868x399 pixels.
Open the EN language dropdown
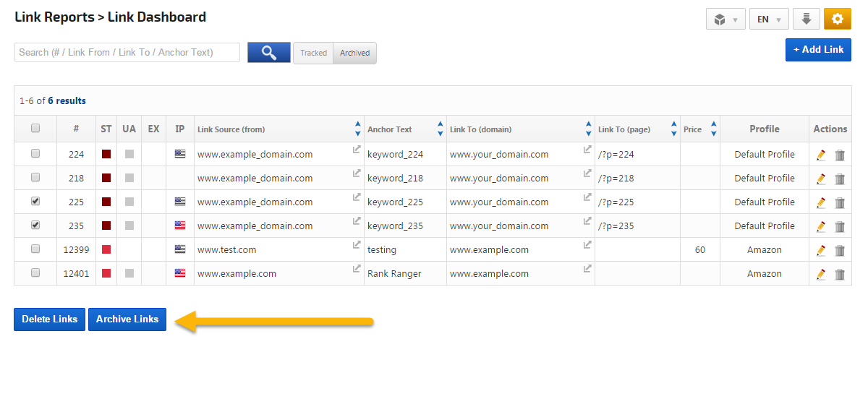point(769,20)
